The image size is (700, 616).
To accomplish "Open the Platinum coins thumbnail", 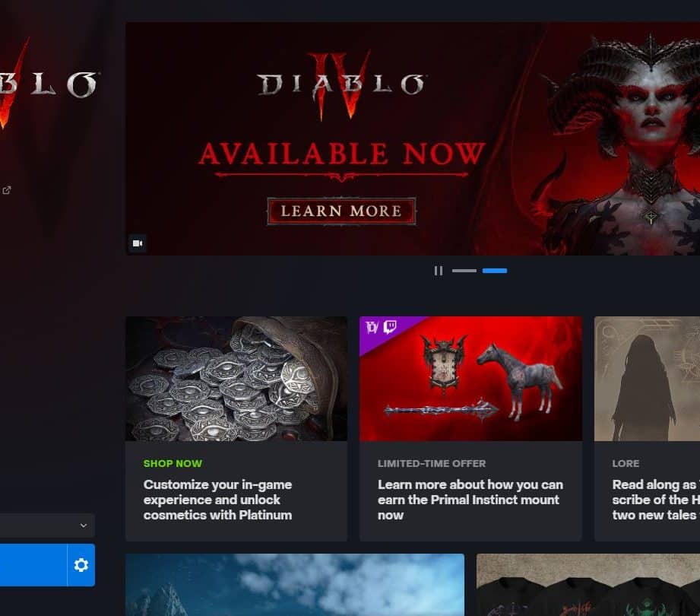I will pyautogui.click(x=236, y=379).
